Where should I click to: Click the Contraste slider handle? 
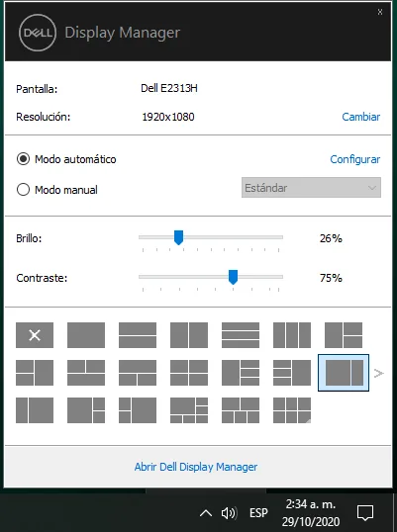click(x=233, y=277)
